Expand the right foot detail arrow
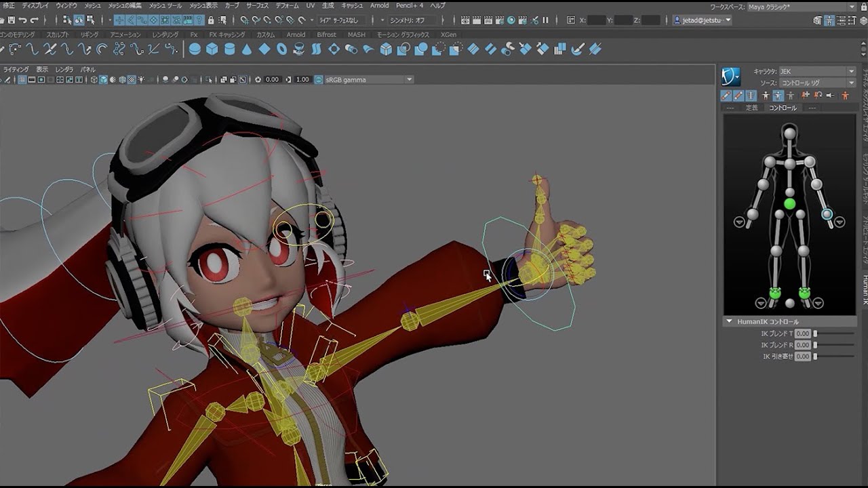Image resolution: width=868 pixels, height=488 pixels. (x=761, y=303)
